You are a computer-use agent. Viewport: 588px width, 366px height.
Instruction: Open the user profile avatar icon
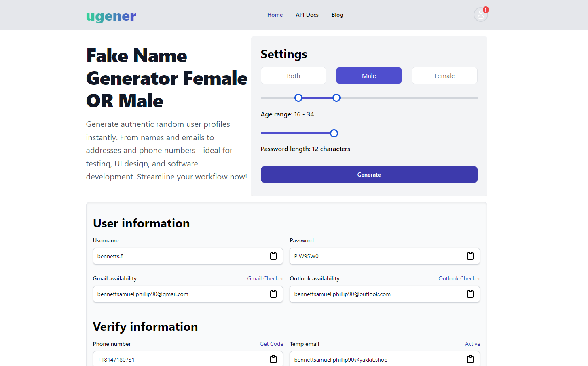click(x=480, y=15)
